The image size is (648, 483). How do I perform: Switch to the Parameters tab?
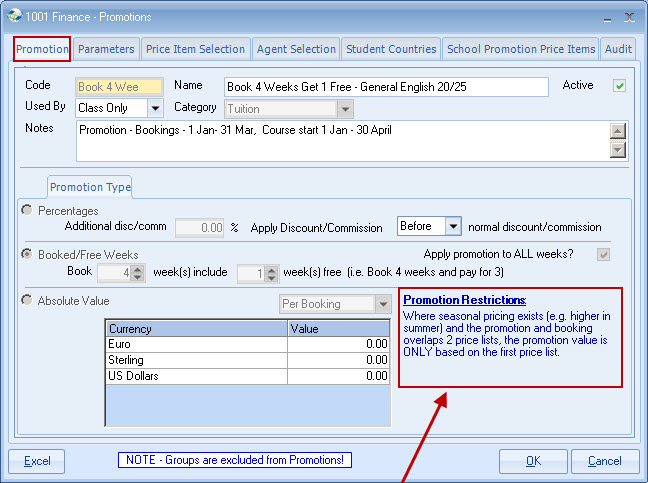tap(106, 49)
